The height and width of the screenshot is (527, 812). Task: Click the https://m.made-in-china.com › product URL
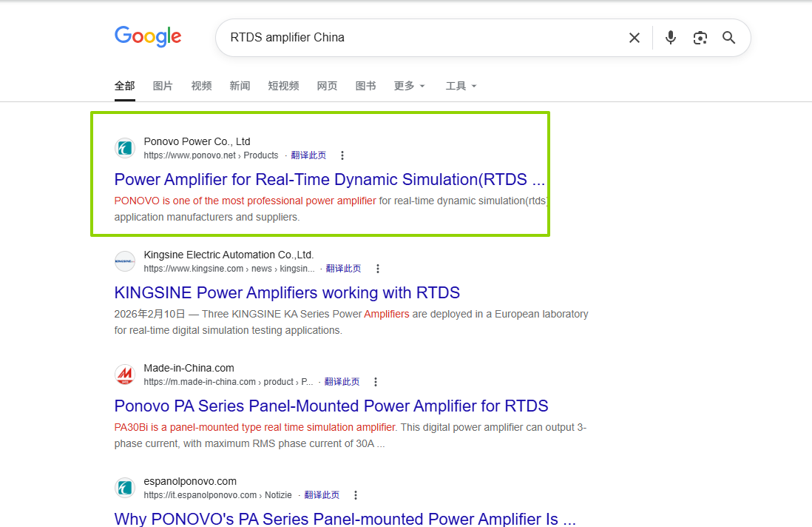[229, 382]
